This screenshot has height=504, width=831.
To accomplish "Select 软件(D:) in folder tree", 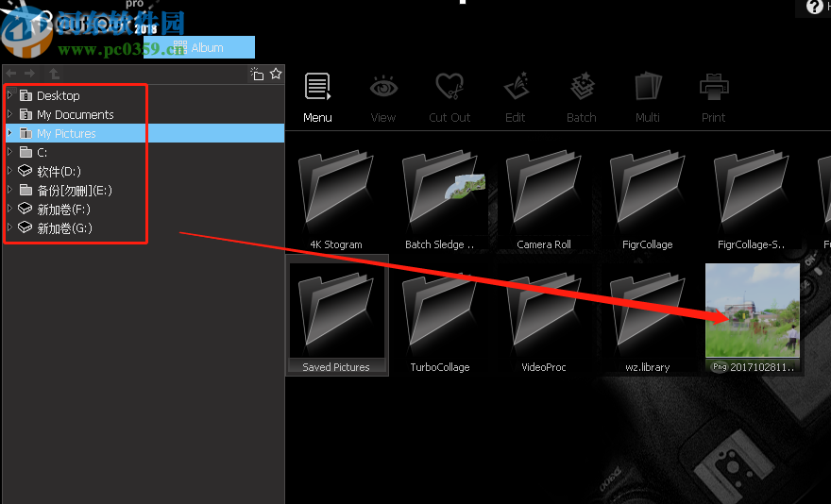I will (59, 171).
